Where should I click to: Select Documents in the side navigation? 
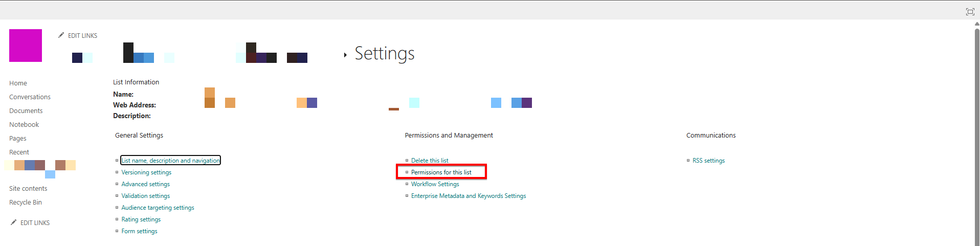[x=26, y=111]
